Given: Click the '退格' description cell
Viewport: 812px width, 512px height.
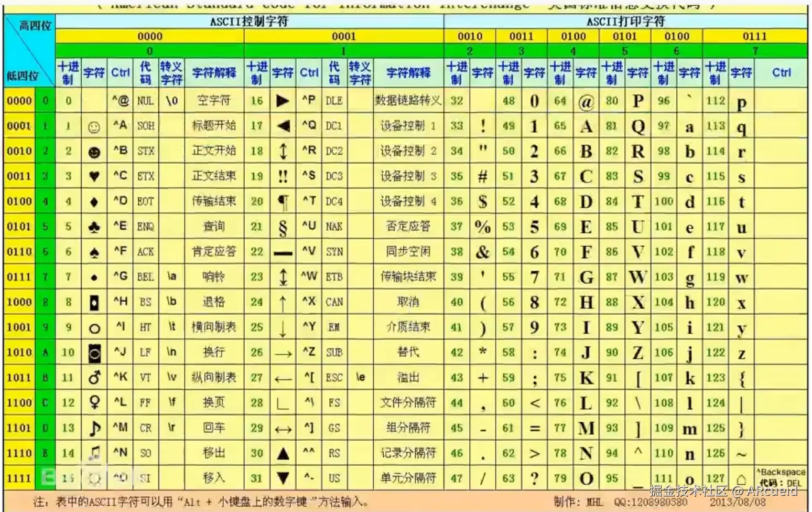Looking at the screenshot, I should 214,302.
